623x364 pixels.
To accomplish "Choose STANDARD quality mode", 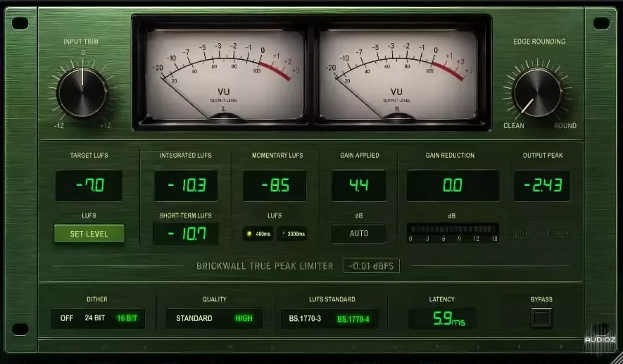I will click(x=194, y=318).
